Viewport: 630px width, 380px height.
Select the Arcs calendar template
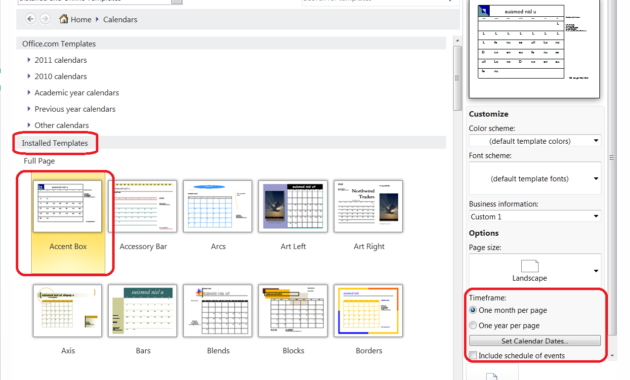click(x=218, y=206)
